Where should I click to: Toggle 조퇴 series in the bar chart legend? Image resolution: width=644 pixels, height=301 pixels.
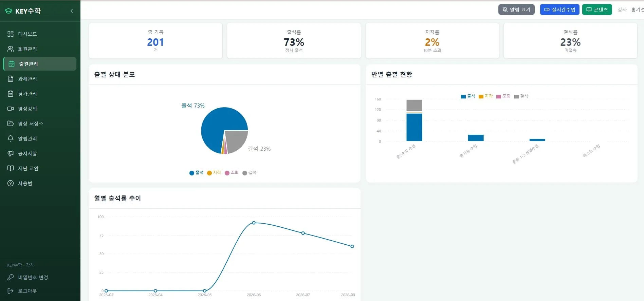[503, 96]
